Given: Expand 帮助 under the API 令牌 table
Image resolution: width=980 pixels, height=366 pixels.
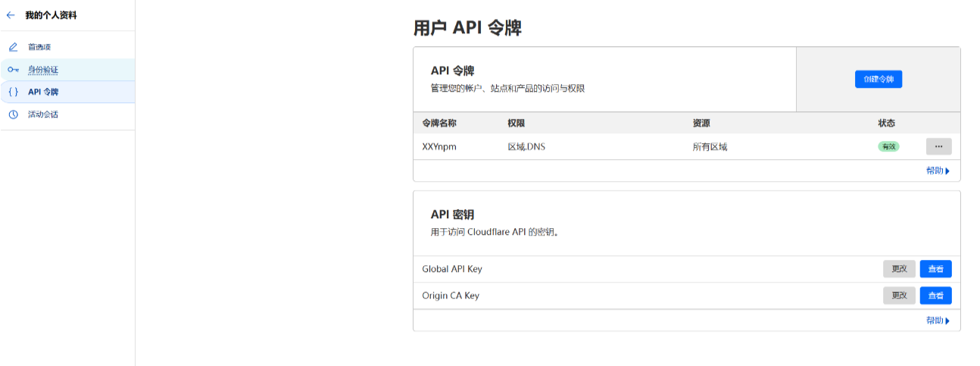Looking at the screenshot, I should (938, 170).
